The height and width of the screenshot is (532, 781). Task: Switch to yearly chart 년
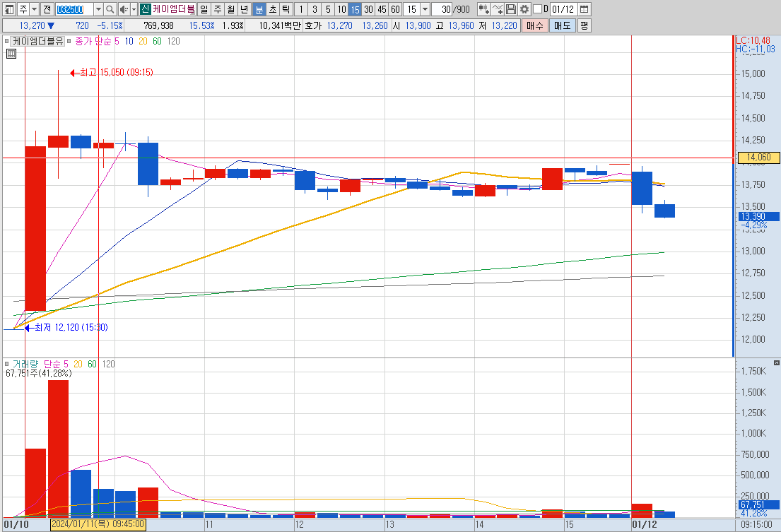[245, 9]
